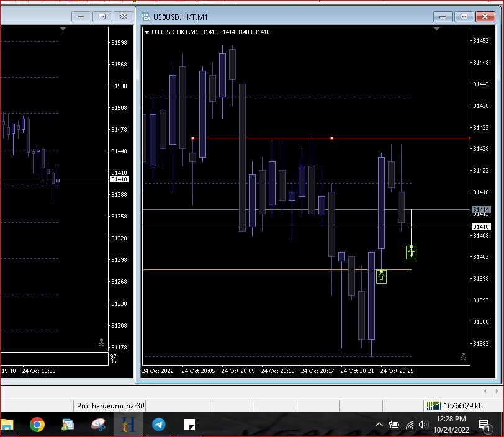Click the left chart's shift triangle marker

coord(63,29)
